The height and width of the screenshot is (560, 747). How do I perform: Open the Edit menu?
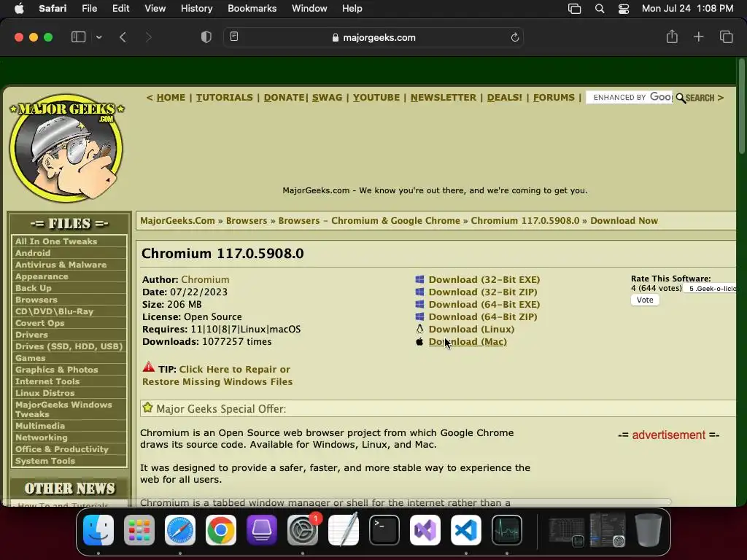tap(120, 8)
